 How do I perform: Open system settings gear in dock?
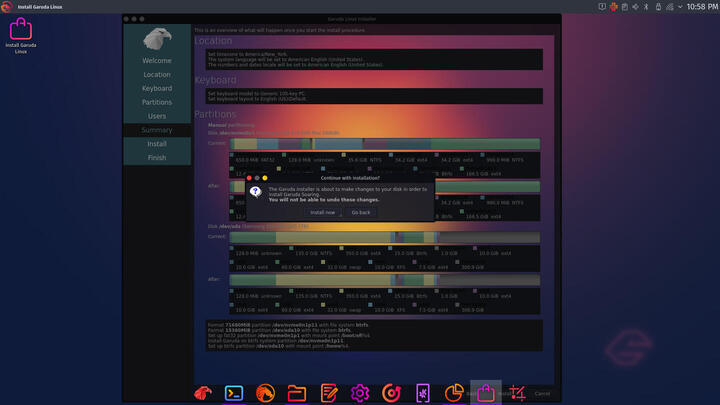point(360,393)
